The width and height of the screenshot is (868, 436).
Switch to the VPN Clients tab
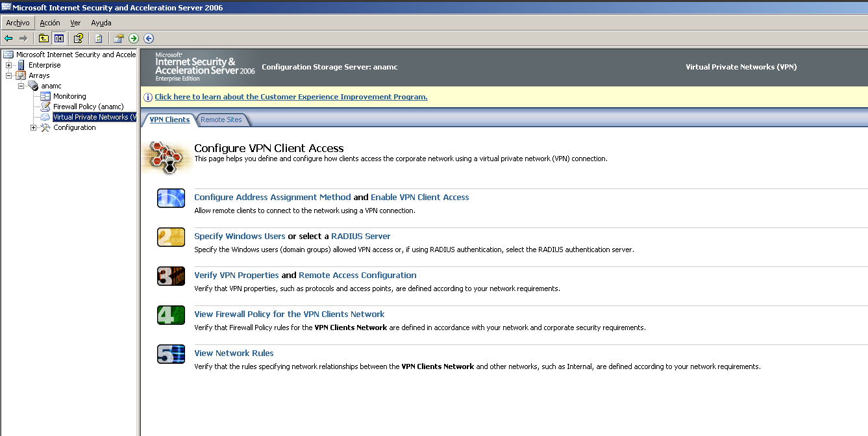169,120
